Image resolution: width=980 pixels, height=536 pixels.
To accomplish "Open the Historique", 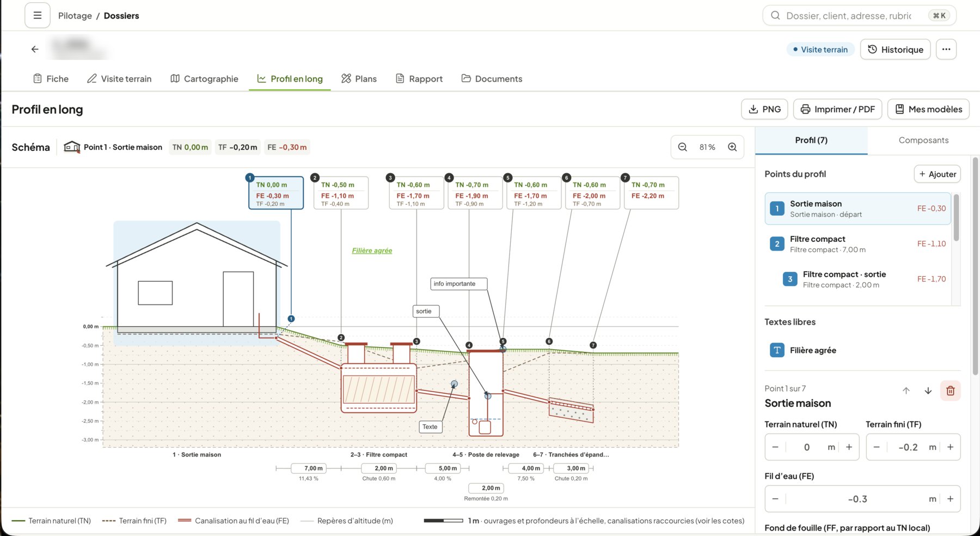I will coord(895,49).
